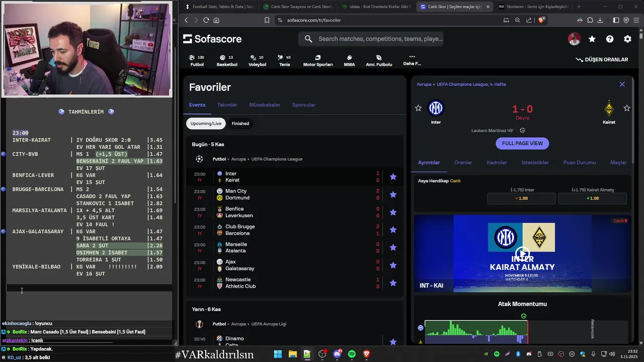The width and height of the screenshot is (644, 362).
Task: Unfavorite the Club Brugge vs Barcelona star
Action: point(393,230)
